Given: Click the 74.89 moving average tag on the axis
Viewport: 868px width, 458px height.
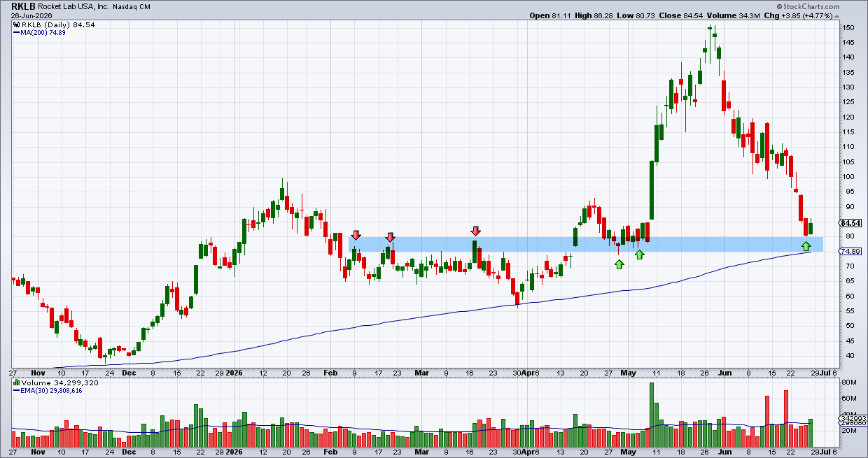Looking at the screenshot, I should (x=850, y=252).
